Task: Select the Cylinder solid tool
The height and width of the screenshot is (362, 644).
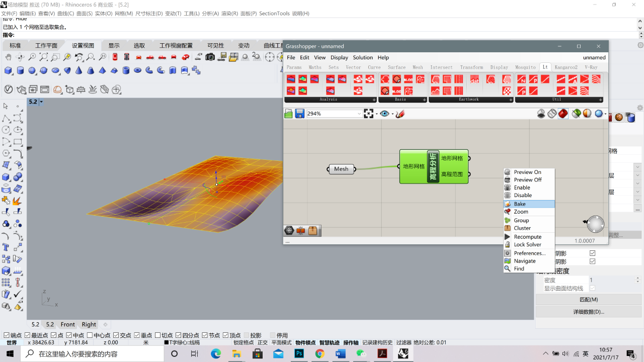Action: pyautogui.click(x=20, y=70)
